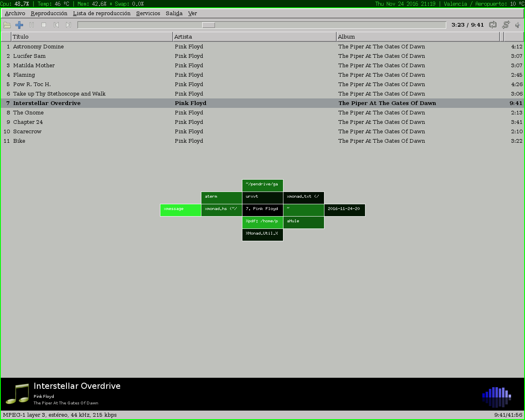Click the Mem and Swap readout in top bar
Viewport: 525px width, 420px height.
(111, 4)
